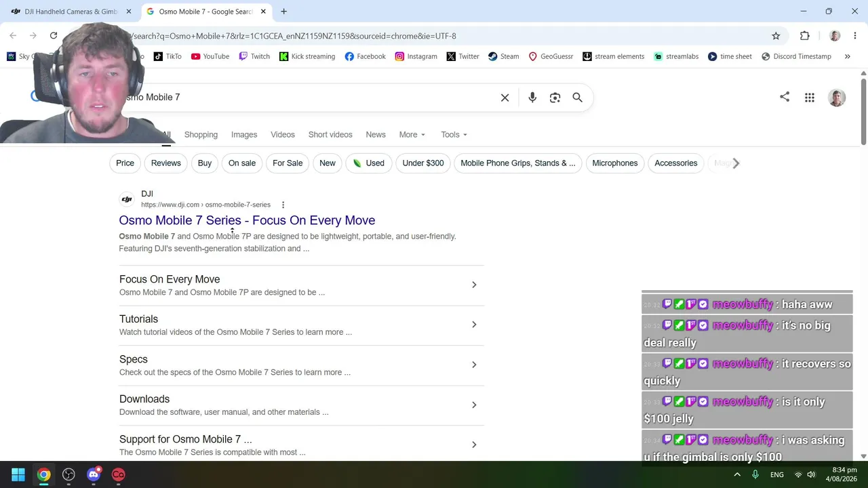Open a new browser tab
Viewport: 868px width, 488px height.
coord(283,12)
